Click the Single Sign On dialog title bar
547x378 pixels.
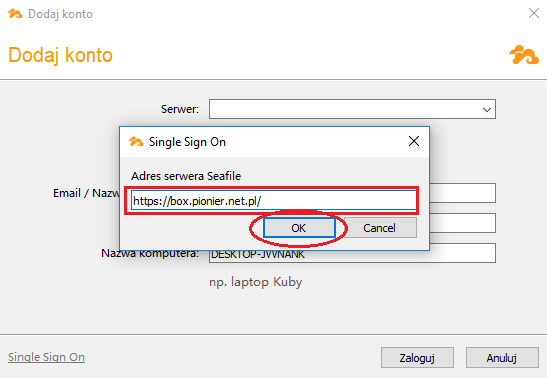pyautogui.click(x=265, y=142)
